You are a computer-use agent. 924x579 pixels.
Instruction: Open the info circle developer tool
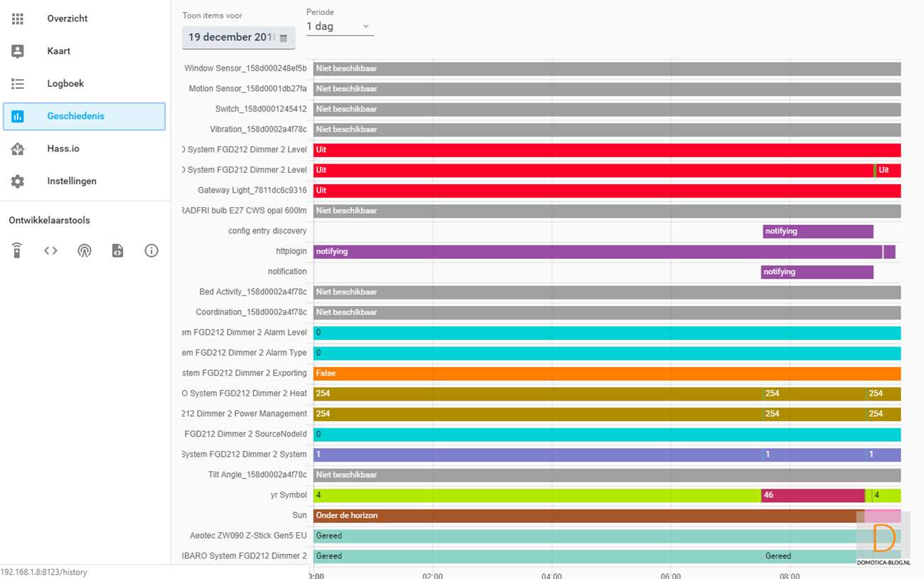(x=151, y=250)
